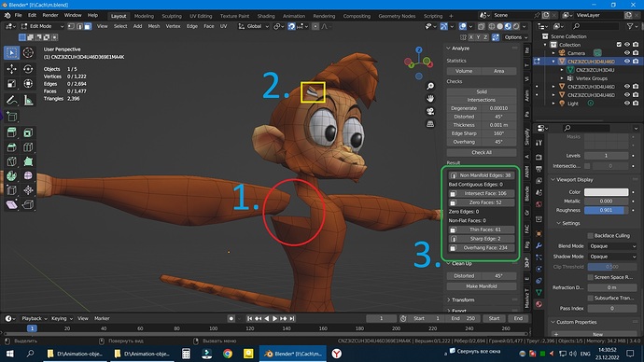Toggle Zero Faces result checkbox
Image resolution: width=644 pixels, height=362 pixels.
point(453,202)
